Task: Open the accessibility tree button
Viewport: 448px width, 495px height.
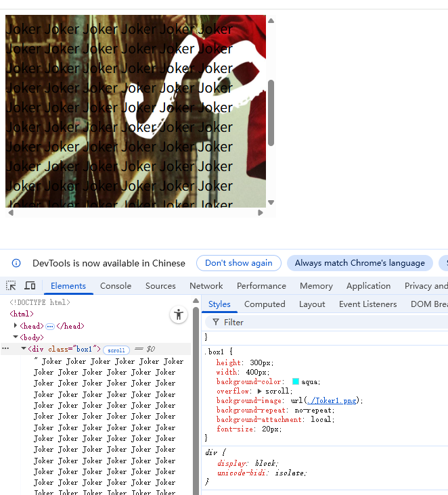Action: pyautogui.click(x=179, y=314)
